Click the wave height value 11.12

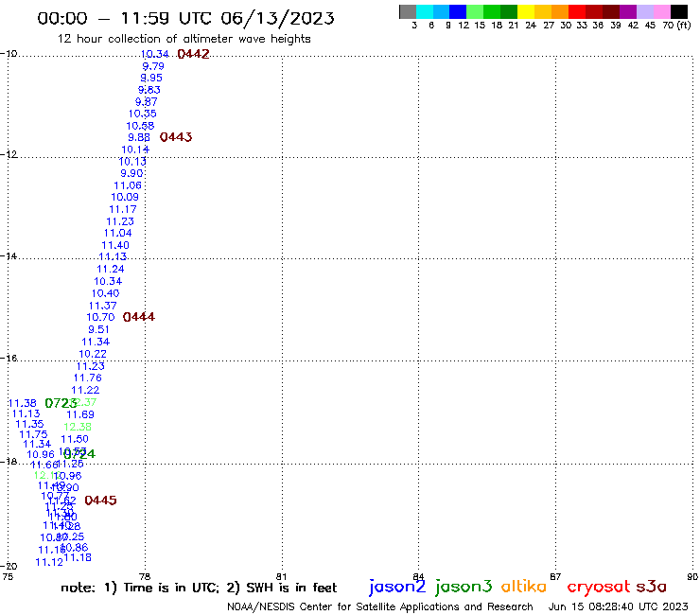point(49,563)
